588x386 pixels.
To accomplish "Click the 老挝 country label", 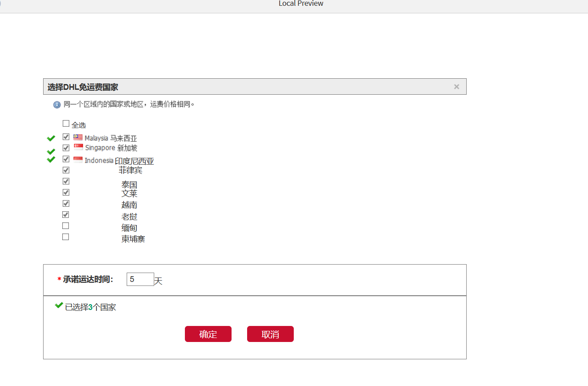I will point(129,217).
